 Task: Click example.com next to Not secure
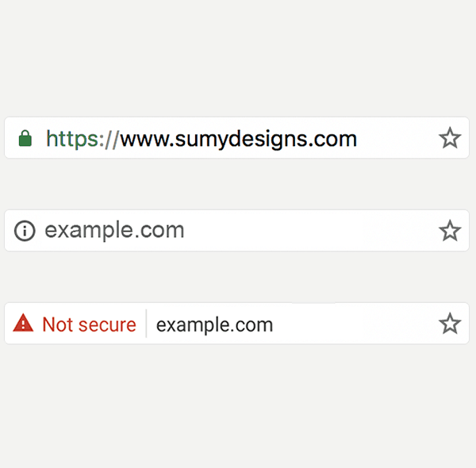coord(215,325)
